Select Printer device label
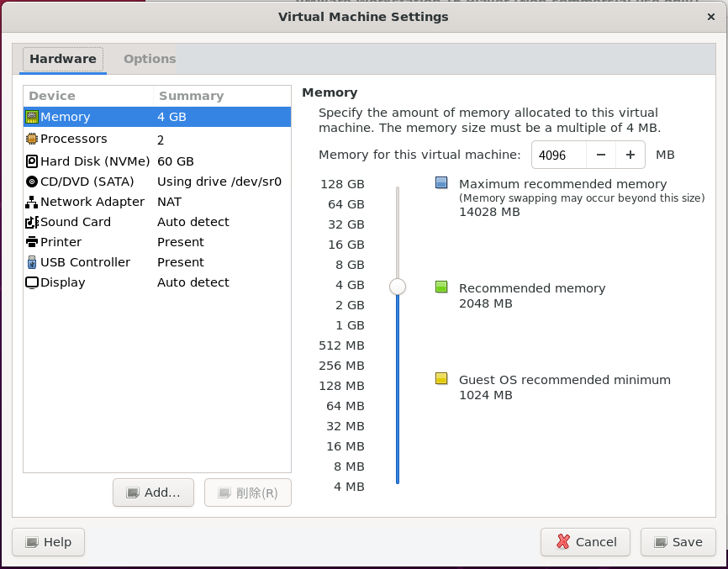 pos(61,242)
